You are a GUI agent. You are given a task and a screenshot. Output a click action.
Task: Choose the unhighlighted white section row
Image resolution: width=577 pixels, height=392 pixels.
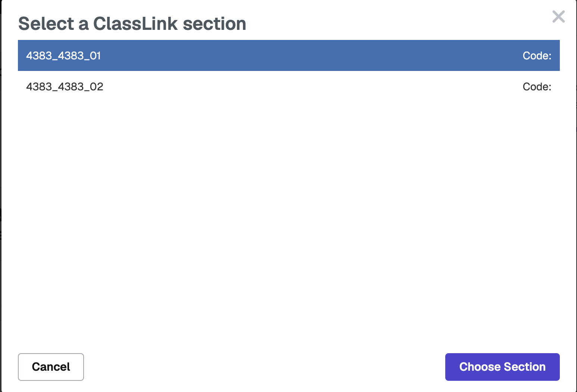click(288, 87)
